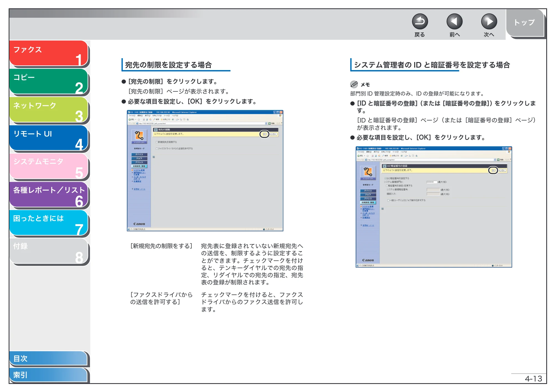Screen dimensions: 554x392
Task: Click ジョブ button in IDと暗証番号の登録 screenshot
Action: [368, 195]
